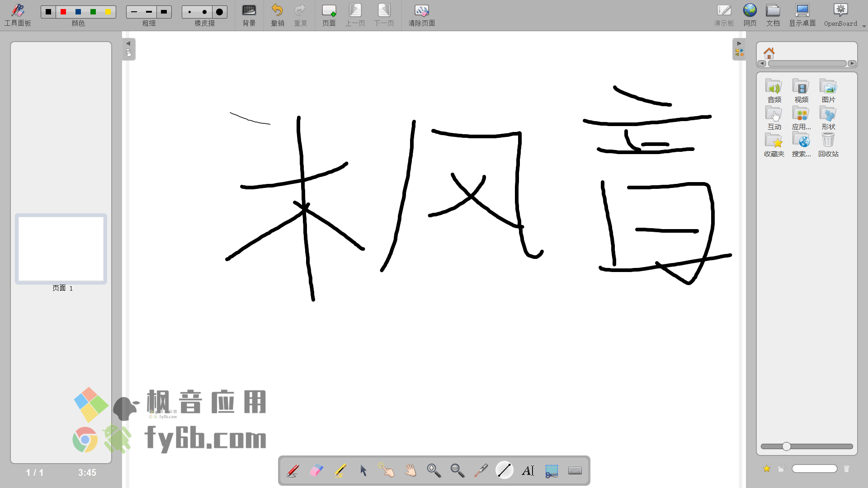Viewport: 868px width, 488px height.
Task: Click 清除页面 to clear page
Action: (422, 15)
